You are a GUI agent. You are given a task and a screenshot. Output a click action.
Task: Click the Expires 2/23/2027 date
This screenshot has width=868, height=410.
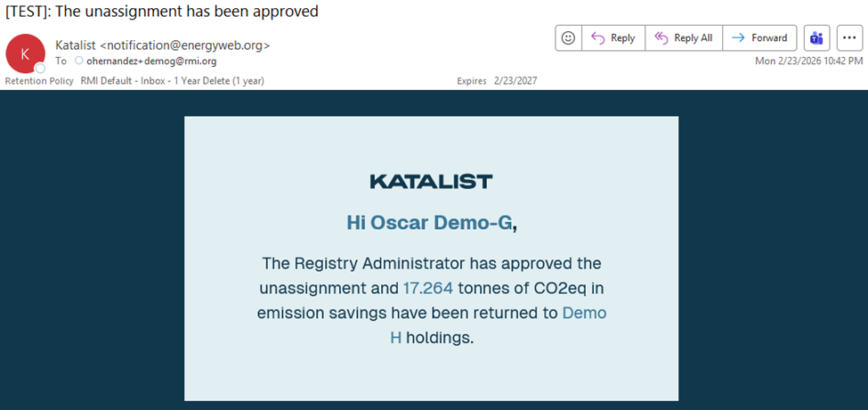click(x=497, y=81)
